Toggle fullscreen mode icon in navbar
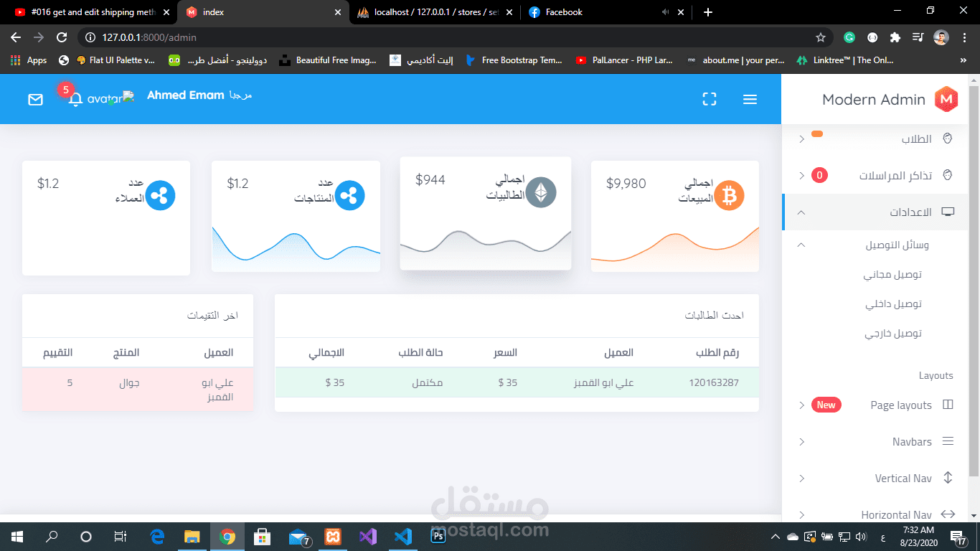The height and width of the screenshot is (551, 980). [710, 100]
